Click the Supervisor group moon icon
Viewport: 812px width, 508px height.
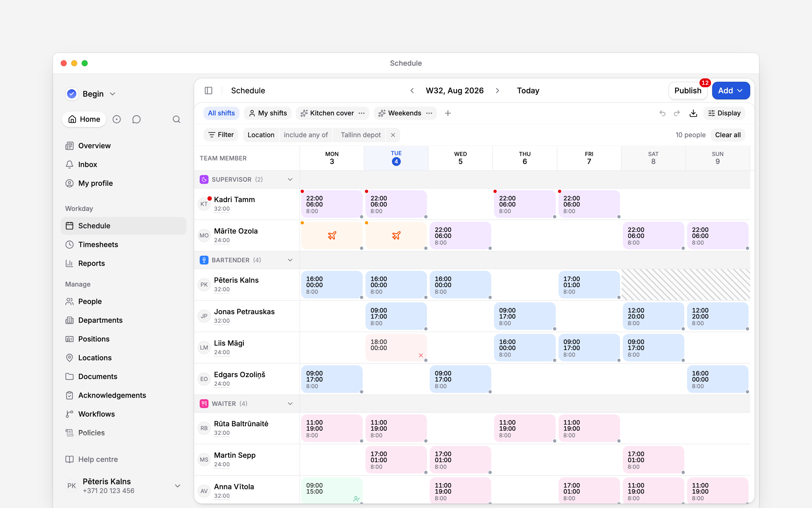click(204, 179)
